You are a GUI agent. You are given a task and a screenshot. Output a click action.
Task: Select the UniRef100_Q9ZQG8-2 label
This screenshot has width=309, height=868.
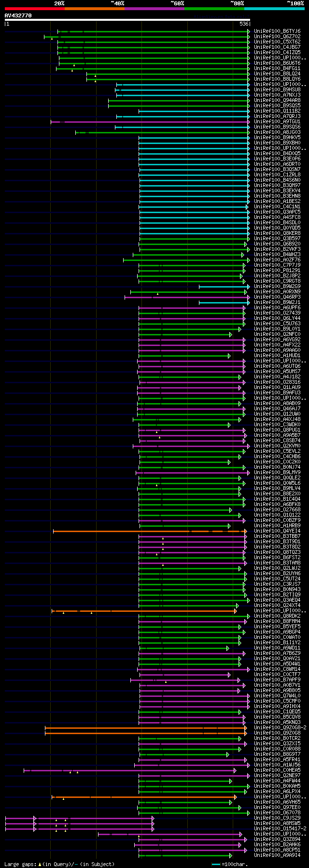pyautogui.click(x=280, y=728)
